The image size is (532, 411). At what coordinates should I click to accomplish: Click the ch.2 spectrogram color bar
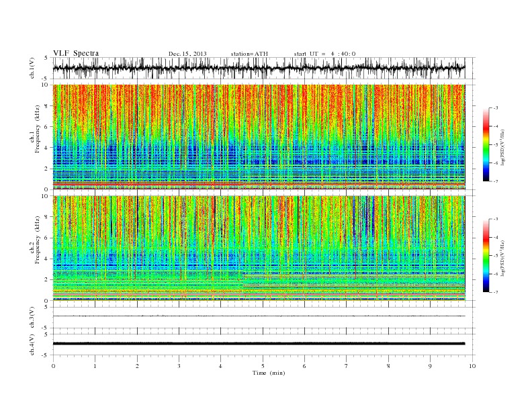coord(486,256)
